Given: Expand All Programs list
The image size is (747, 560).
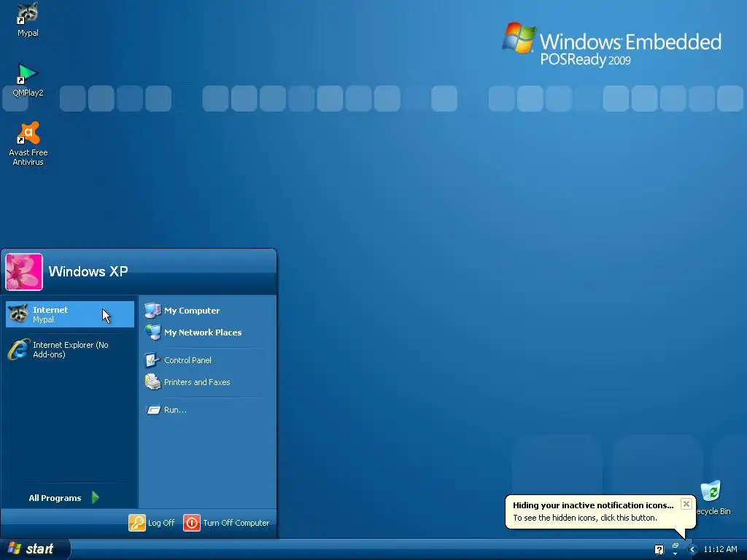Looking at the screenshot, I should [64, 497].
